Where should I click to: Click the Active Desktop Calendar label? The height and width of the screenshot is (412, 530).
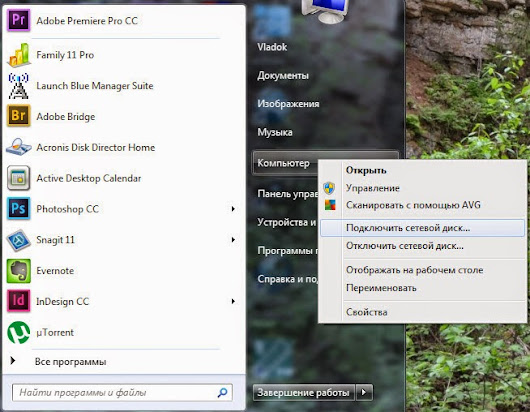89,178
